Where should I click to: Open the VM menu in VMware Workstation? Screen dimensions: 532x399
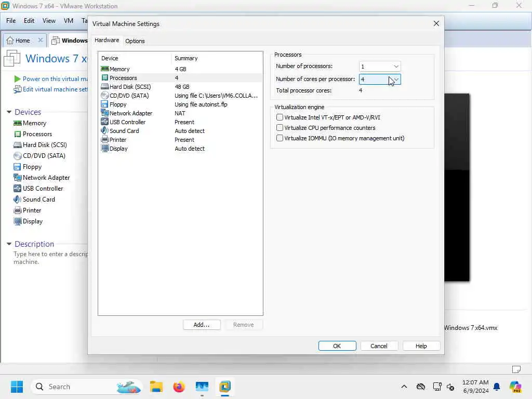69,21
